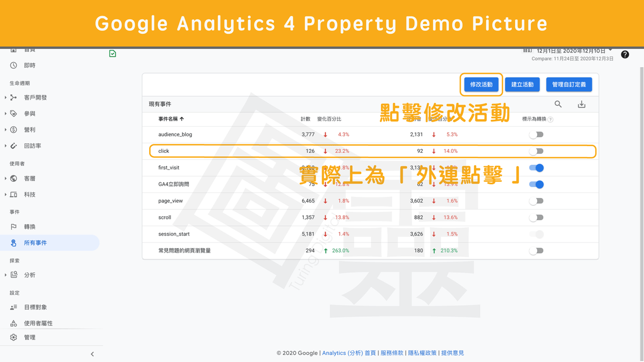Click the 即時 realtime clock icon
The height and width of the screenshot is (362, 644).
[x=13, y=65]
